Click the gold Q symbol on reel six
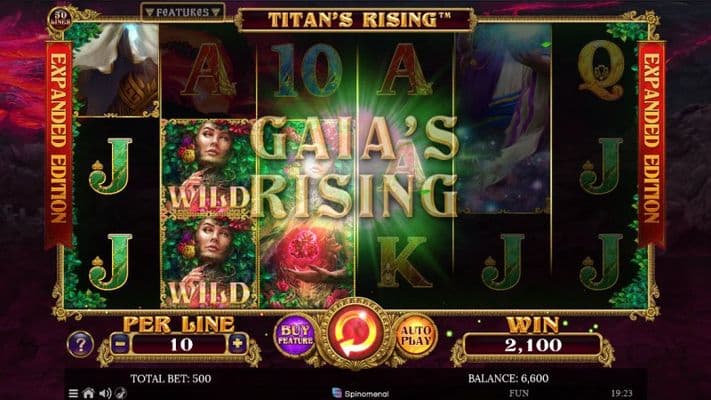The height and width of the screenshot is (400, 711). point(601,69)
